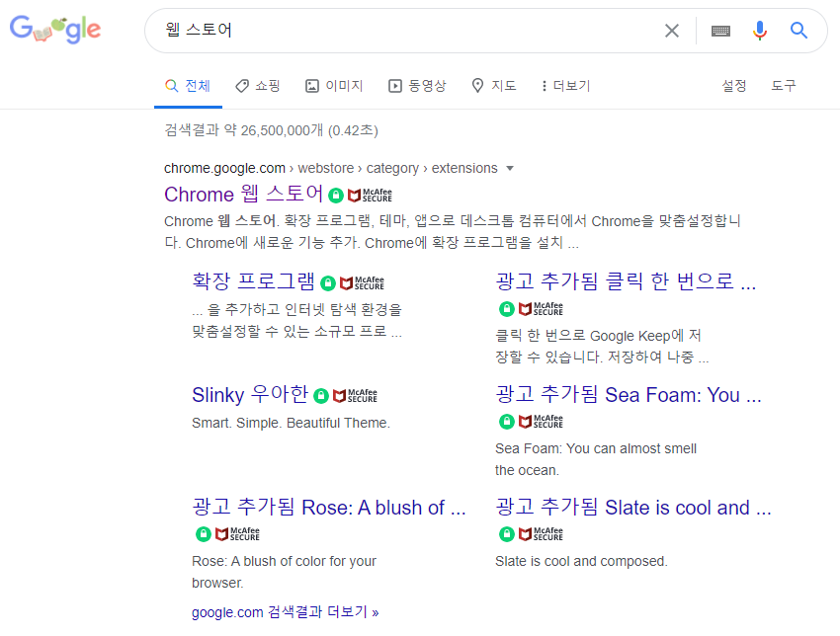Viewport: 840px width, 636px height.
Task: Click green lock icon under Sea Foam link
Action: pyautogui.click(x=507, y=422)
